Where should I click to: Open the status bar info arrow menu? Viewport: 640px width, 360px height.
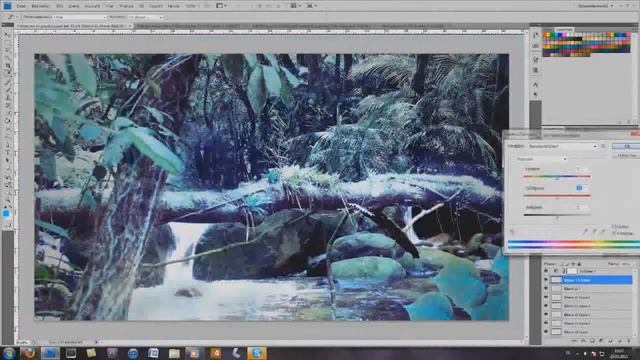point(97,342)
